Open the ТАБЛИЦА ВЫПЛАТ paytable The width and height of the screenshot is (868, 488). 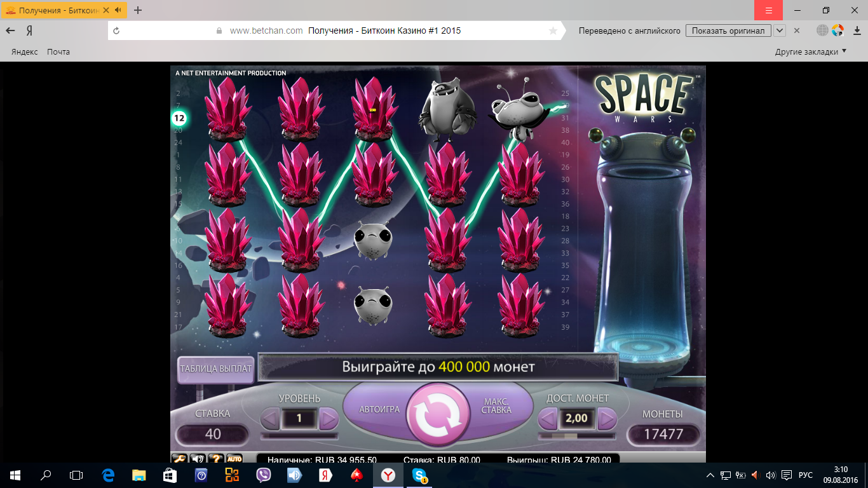pyautogui.click(x=215, y=369)
